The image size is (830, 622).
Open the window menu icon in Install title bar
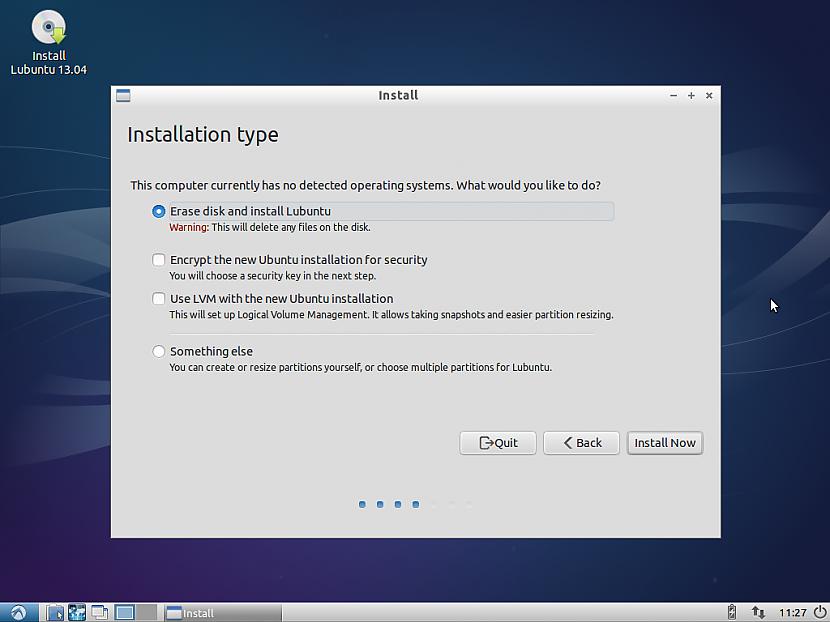123,96
